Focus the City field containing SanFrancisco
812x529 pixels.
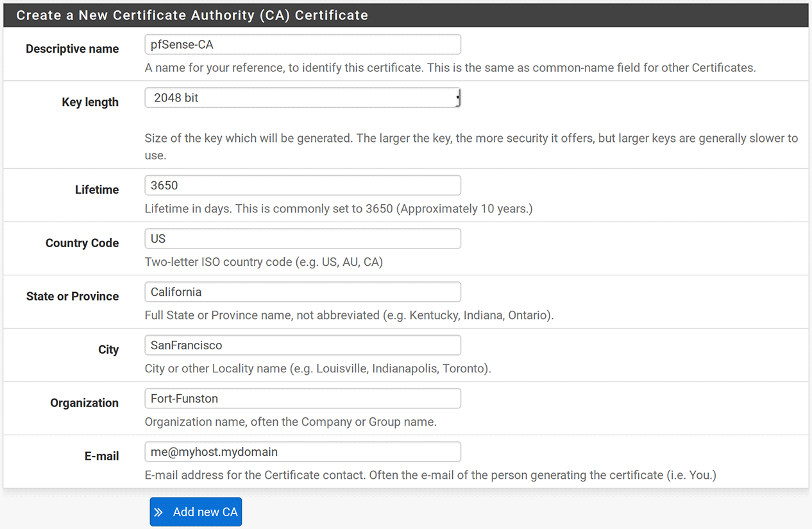302,345
